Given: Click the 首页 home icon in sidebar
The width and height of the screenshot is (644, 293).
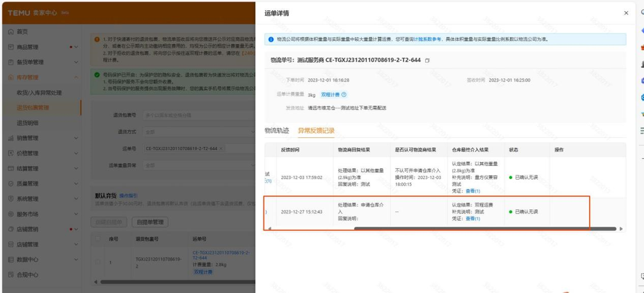Looking at the screenshot, I should (x=11, y=32).
